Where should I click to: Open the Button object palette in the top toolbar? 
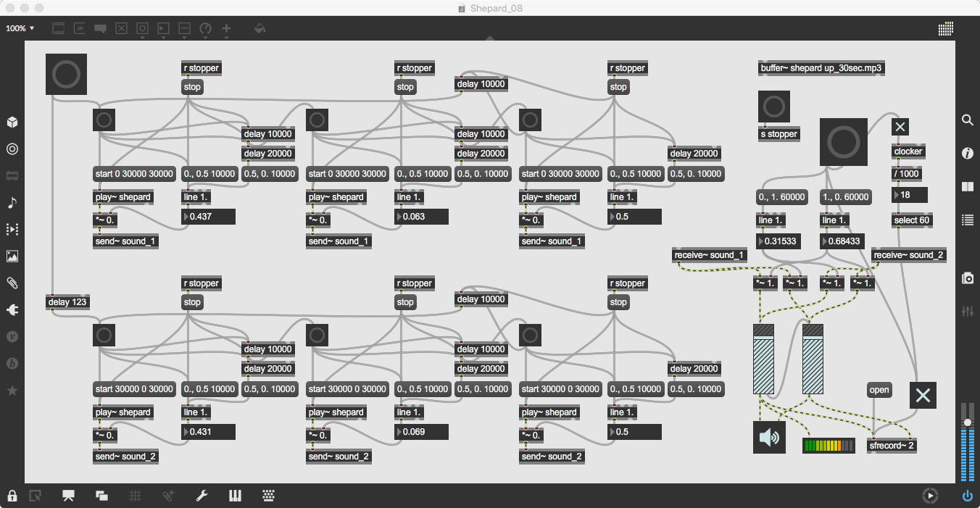pos(143,29)
